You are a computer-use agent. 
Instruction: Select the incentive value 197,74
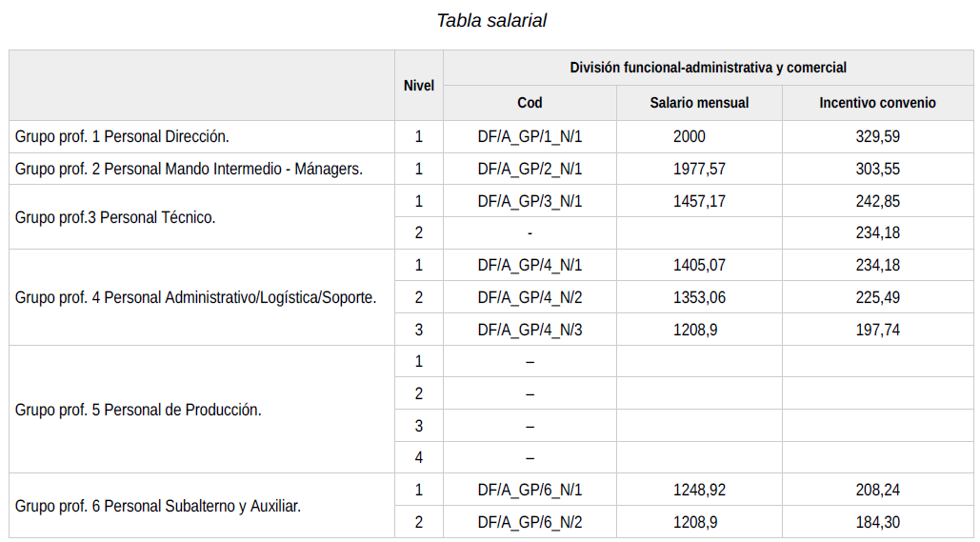(877, 330)
